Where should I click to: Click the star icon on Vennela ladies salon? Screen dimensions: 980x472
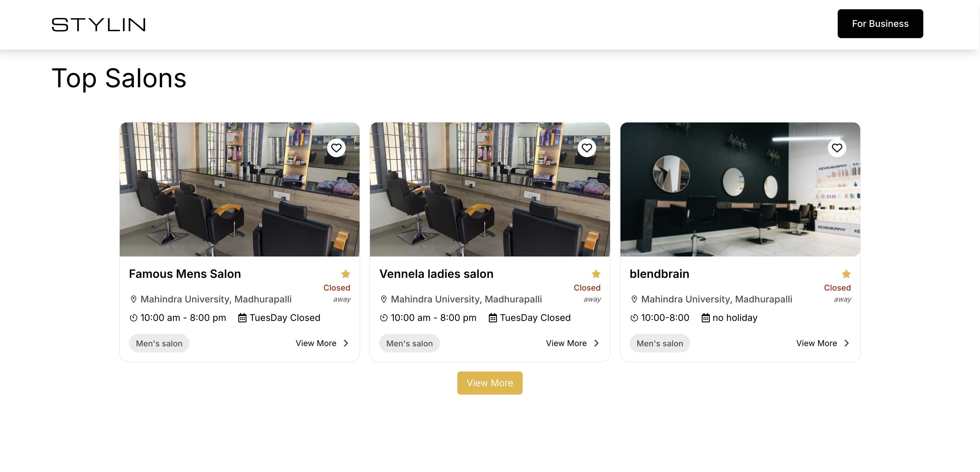pyautogui.click(x=596, y=274)
